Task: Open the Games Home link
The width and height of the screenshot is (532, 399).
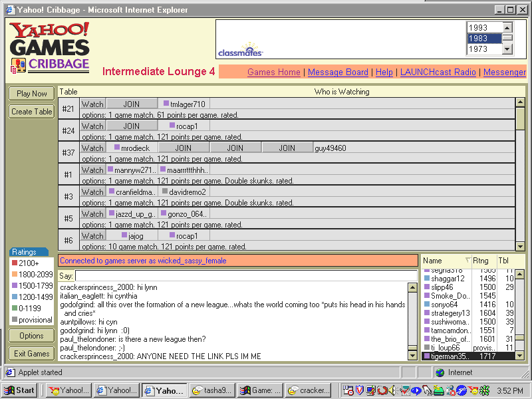Action: click(x=274, y=72)
